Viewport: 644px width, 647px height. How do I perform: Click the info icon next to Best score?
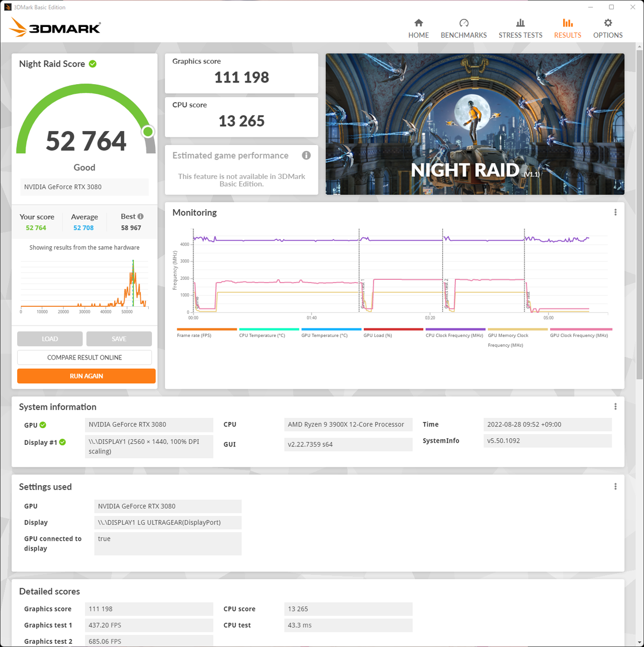click(140, 216)
